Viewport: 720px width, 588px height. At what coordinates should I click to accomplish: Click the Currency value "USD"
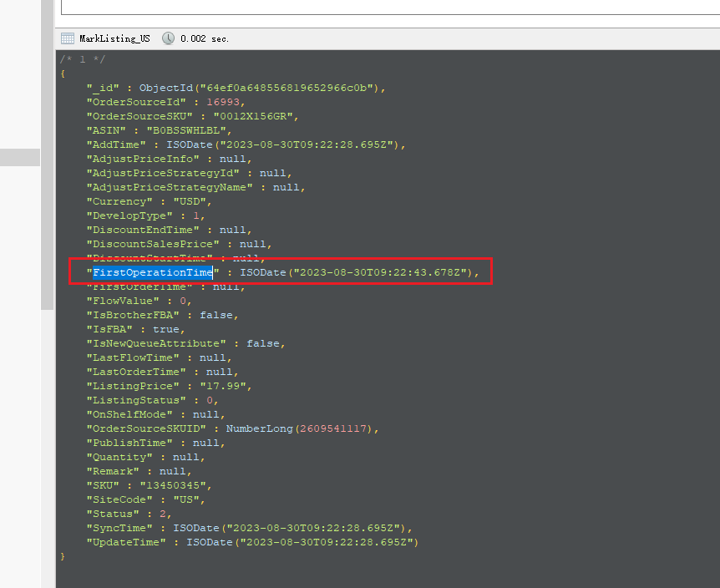(190, 201)
